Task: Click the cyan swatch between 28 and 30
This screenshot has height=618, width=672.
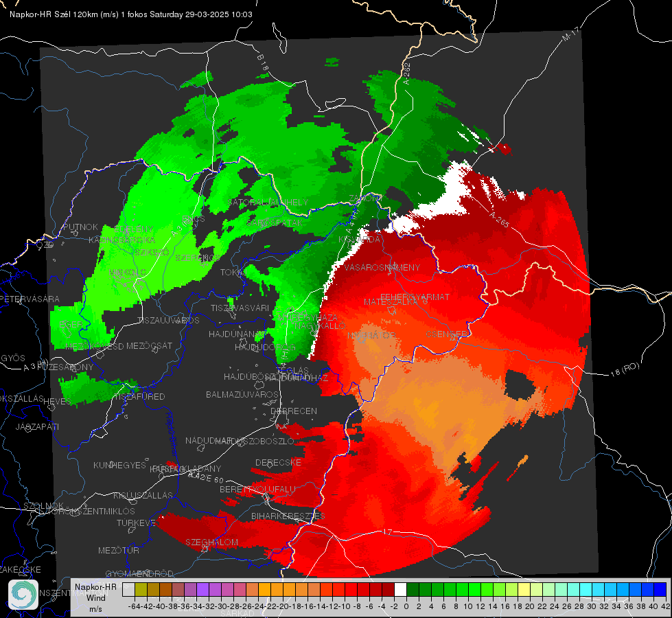Action: click(586, 590)
